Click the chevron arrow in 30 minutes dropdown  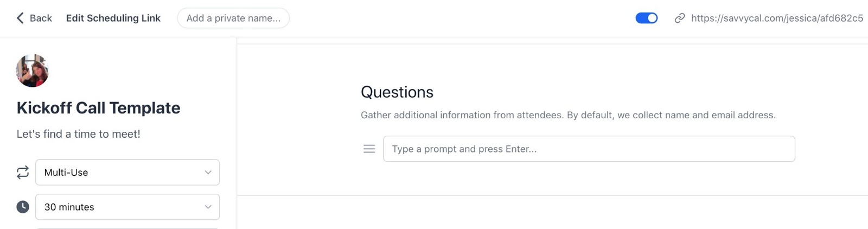[x=208, y=207]
